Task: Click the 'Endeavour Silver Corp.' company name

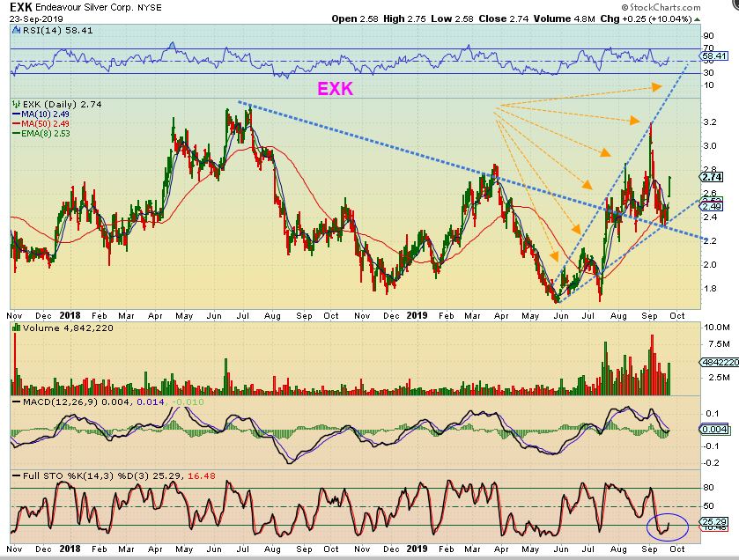Action: click(x=85, y=8)
